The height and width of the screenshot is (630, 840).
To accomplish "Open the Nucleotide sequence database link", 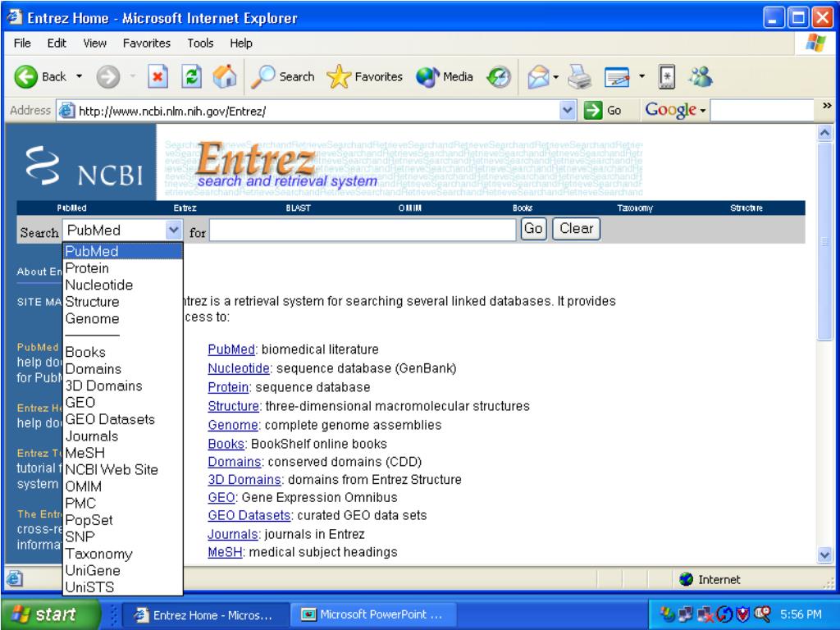I will [x=239, y=368].
